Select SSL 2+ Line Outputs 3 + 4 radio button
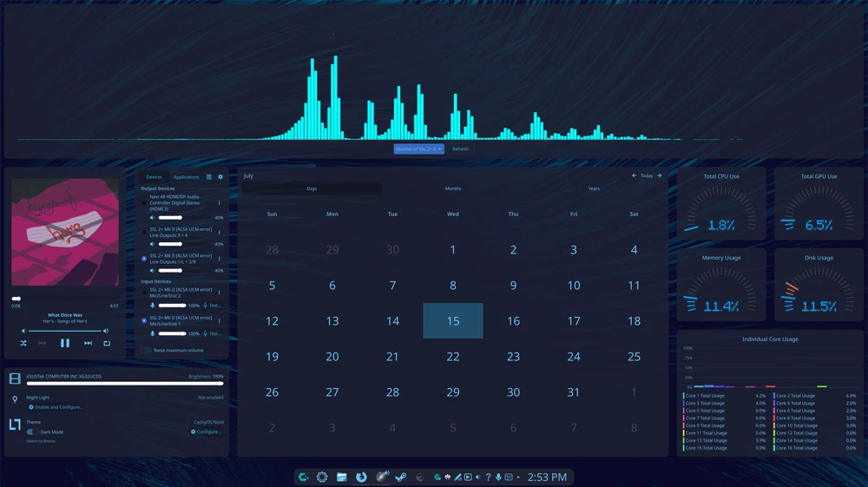Screen dimensions: 868x487 coord(144,232)
